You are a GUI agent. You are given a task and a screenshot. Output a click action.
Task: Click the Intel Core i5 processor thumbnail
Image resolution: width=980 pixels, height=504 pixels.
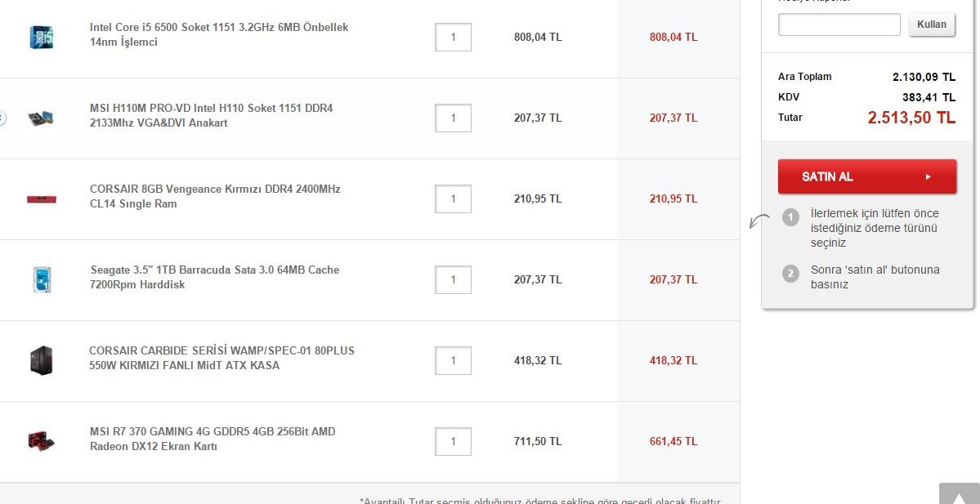pyautogui.click(x=41, y=37)
